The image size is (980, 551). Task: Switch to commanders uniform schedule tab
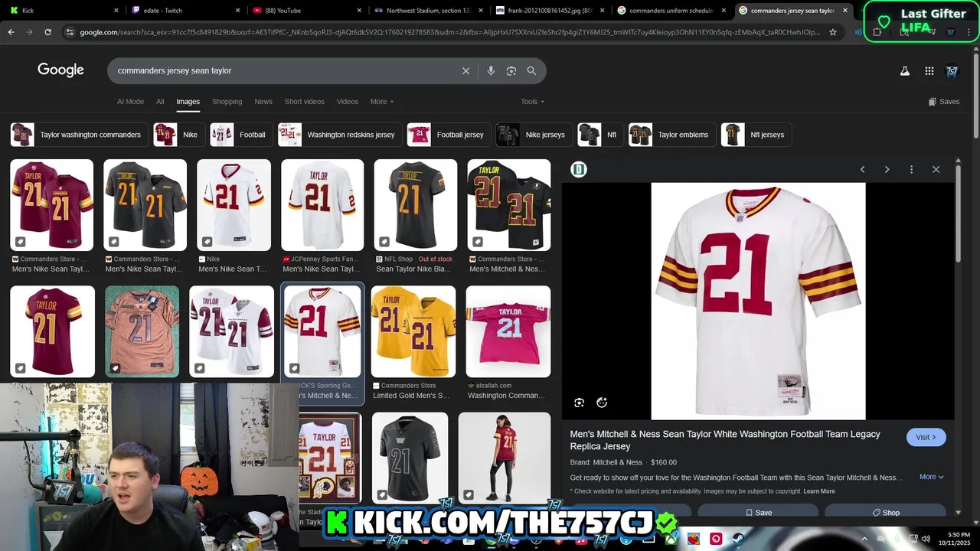click(x=670, y=11)
